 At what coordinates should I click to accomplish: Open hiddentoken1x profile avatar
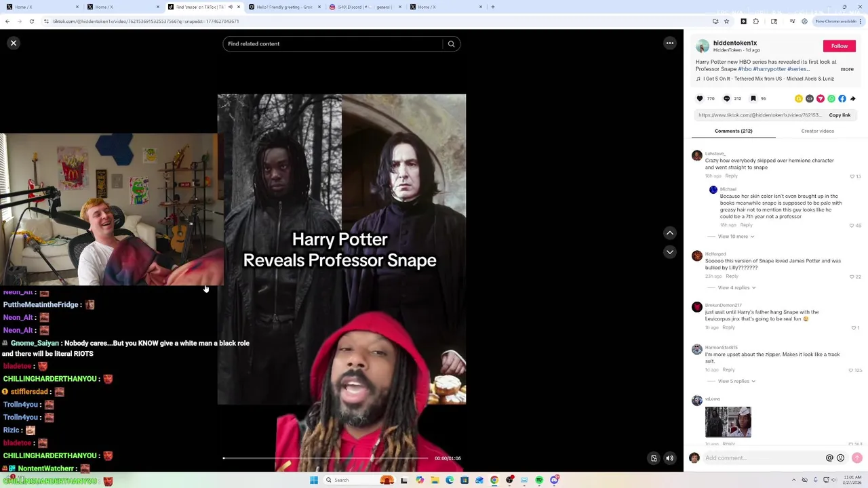coord(703,46)
